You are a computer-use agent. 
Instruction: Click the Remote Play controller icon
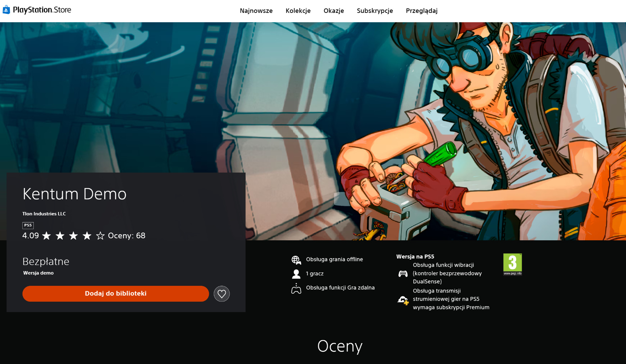(x=296, y=289)
